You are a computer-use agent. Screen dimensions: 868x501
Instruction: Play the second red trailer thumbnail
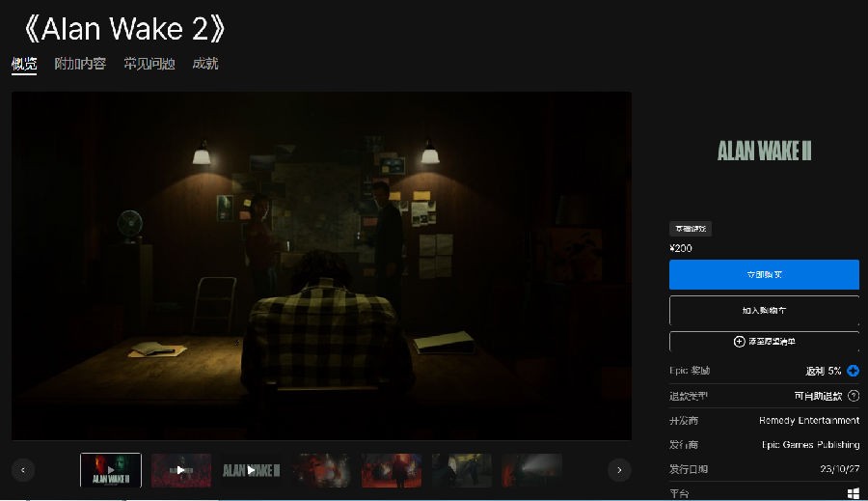click(x=181, y=470)
